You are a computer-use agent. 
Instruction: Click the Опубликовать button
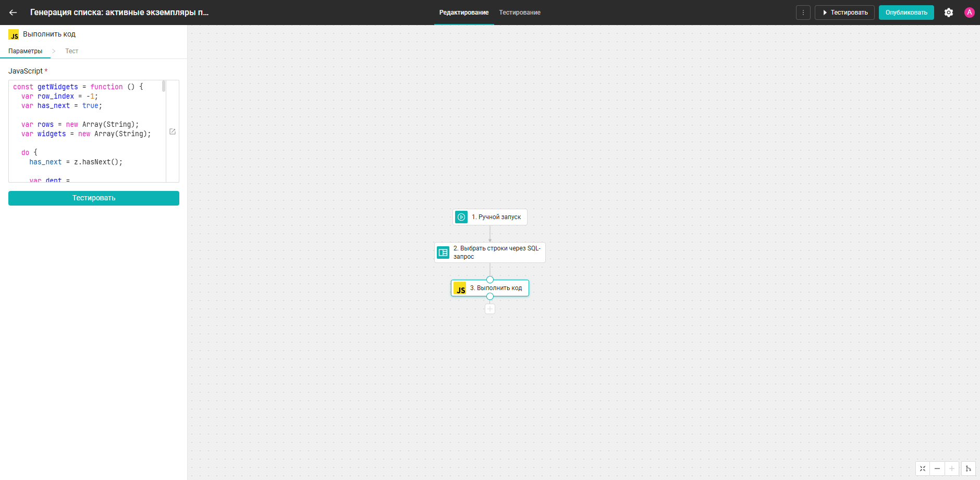click(x=906, y=13)
